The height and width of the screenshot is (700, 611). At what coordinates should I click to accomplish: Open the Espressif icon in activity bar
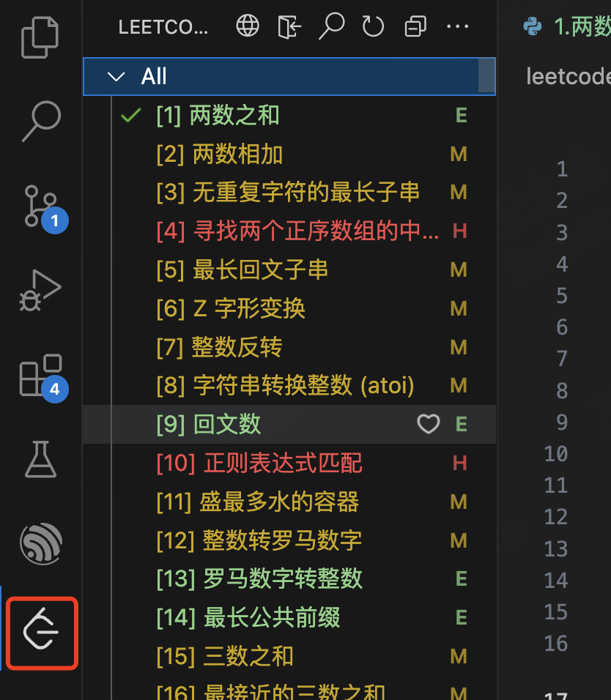point(41,543)
